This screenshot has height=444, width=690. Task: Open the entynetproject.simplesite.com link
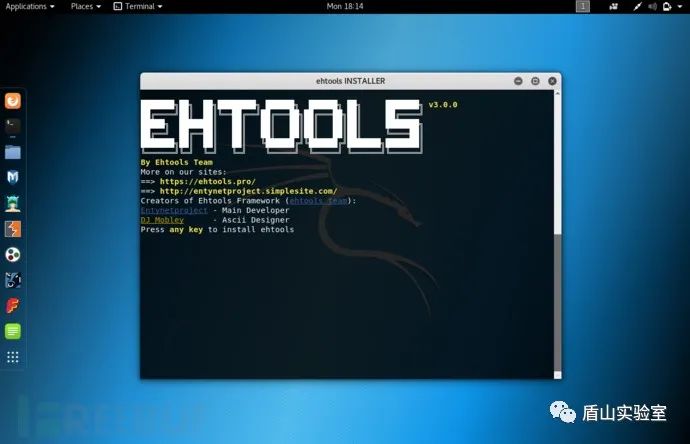click(249, 191)
